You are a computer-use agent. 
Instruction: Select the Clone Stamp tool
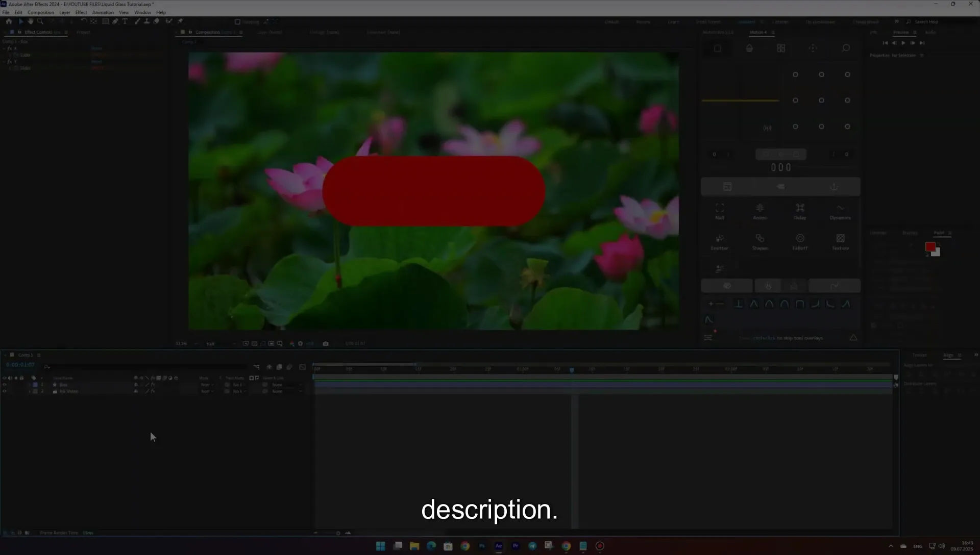click(147, 21)
